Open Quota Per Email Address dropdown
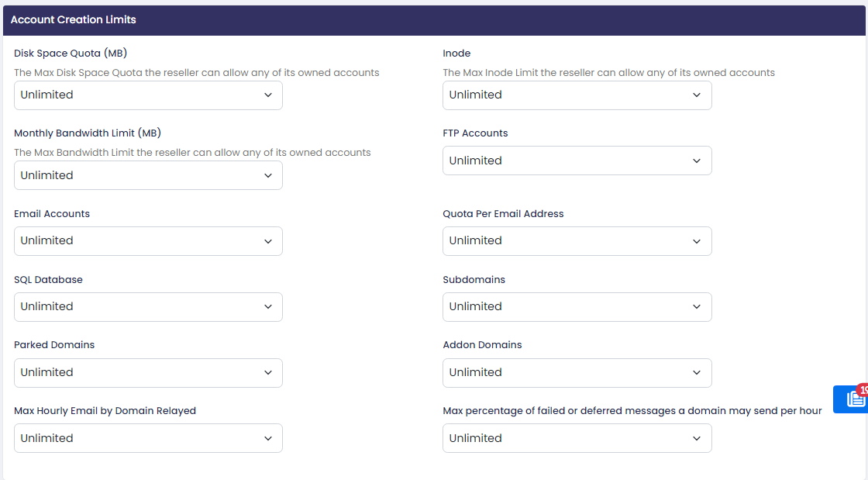The height and width of the screenshot is (480, 868). click(577, 241)
